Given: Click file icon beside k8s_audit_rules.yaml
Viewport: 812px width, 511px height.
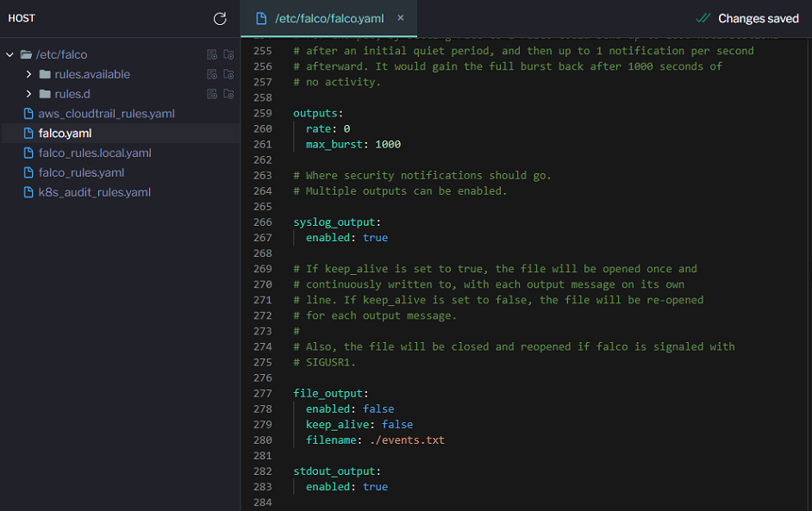Looking at the screenshot, I should pos(28,192).
